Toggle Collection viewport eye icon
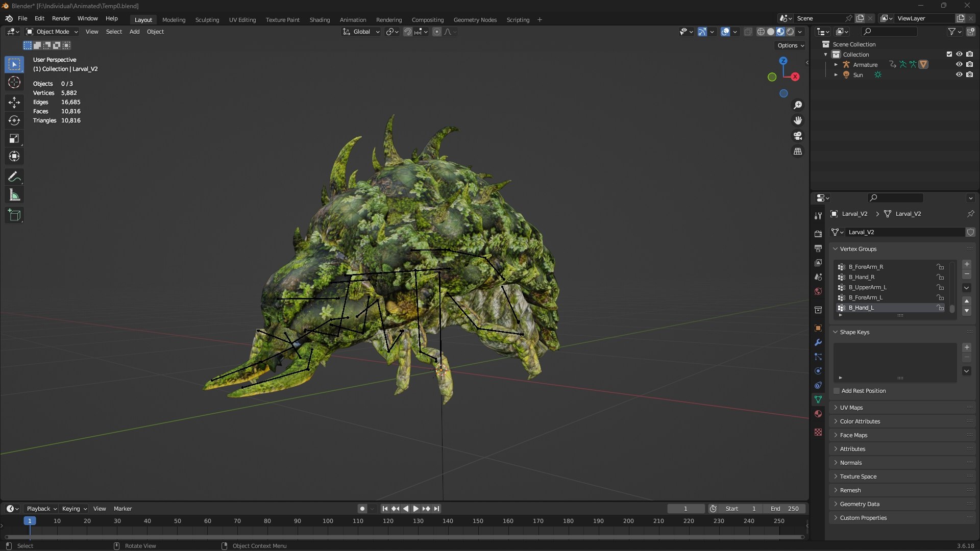This screenshot has width=980, height=551. coord(959,54)
